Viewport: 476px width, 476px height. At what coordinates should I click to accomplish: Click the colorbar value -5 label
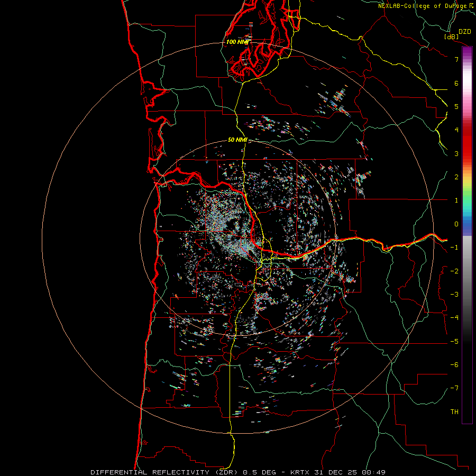click(x=454, y=342)
